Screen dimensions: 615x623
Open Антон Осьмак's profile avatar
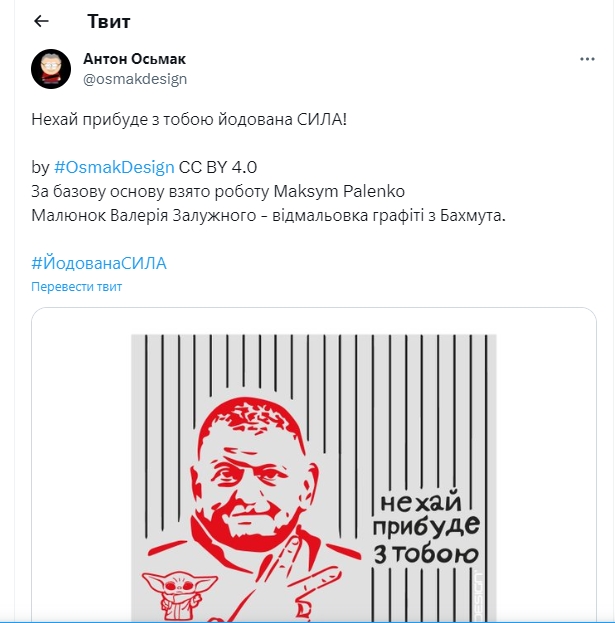pos(51,69)
